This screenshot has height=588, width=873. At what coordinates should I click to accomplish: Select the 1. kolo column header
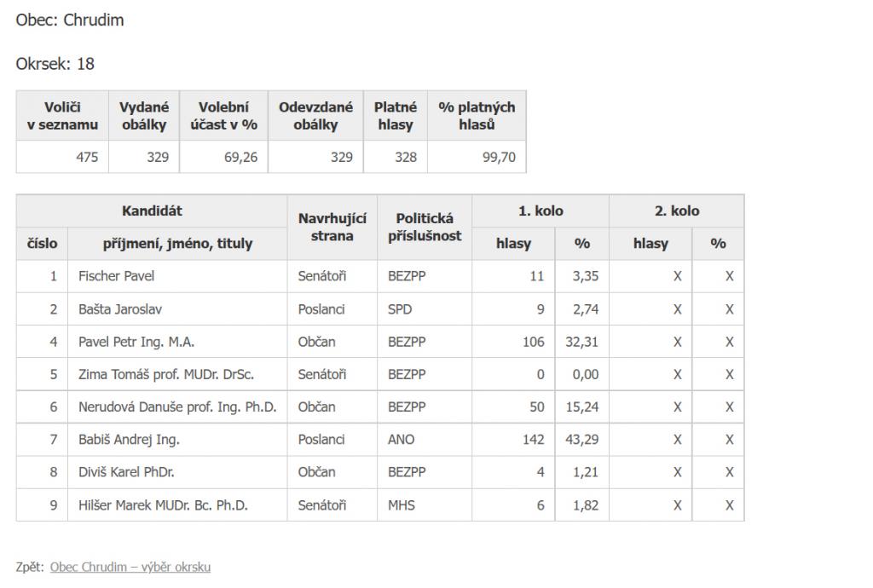(x=541, y=210)
